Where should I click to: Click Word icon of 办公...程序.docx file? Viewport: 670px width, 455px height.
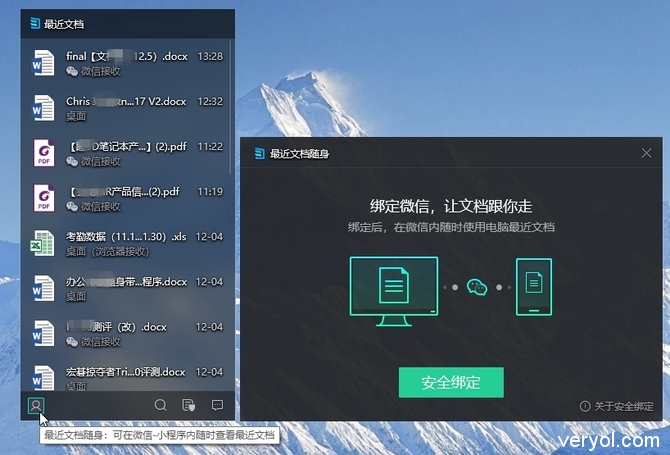tap(43, 288)
